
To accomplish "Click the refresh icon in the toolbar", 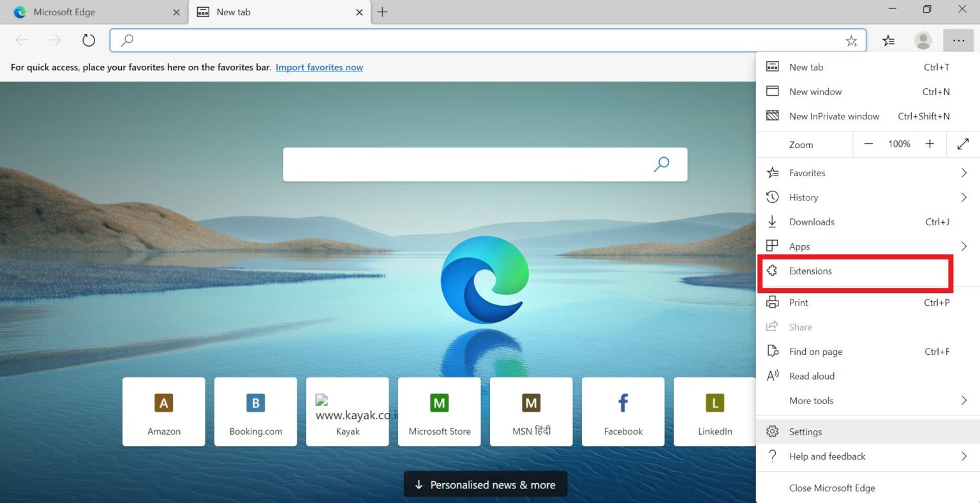I will tap(88, 40).
